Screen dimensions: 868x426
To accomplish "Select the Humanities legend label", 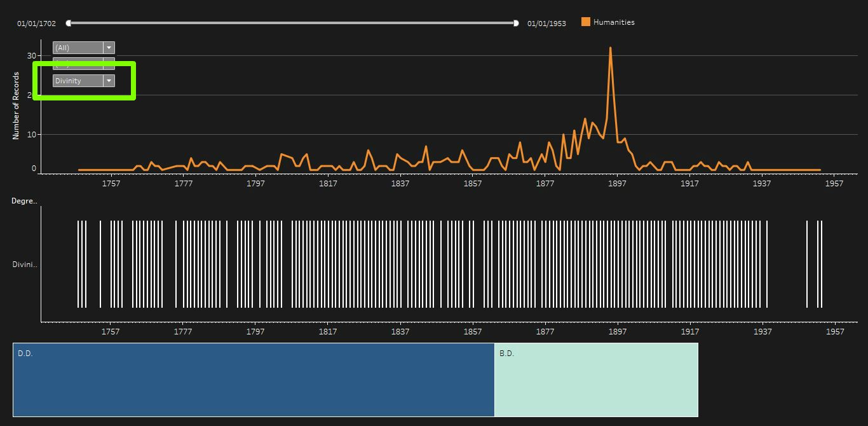I will click(x=614, y=22).
